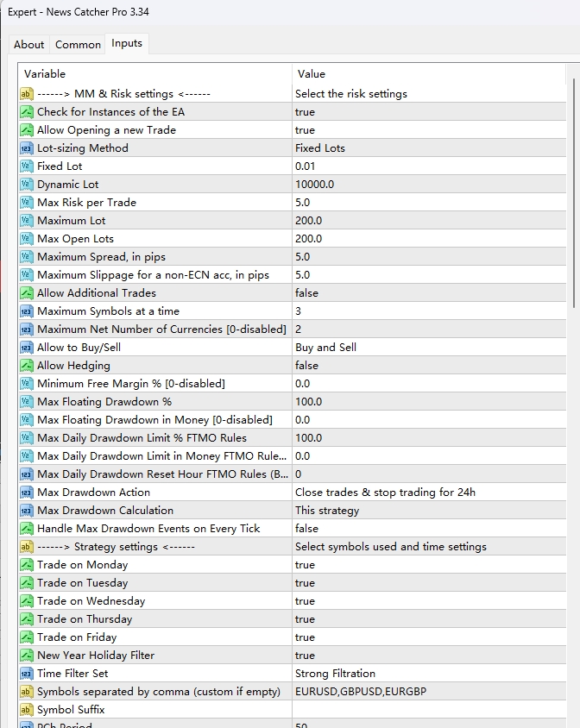
Task: Click the double icon for Max Floating Drawdown %
Action: point(27,402)
